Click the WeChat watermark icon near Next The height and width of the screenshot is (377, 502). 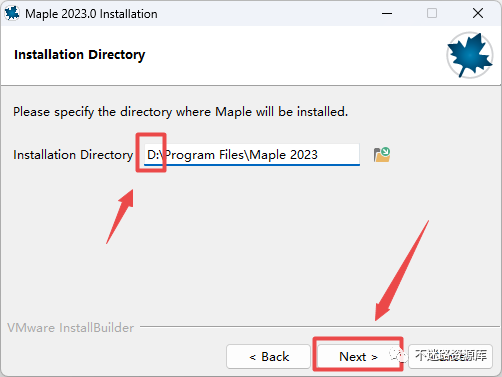click(x=399, y=356)
